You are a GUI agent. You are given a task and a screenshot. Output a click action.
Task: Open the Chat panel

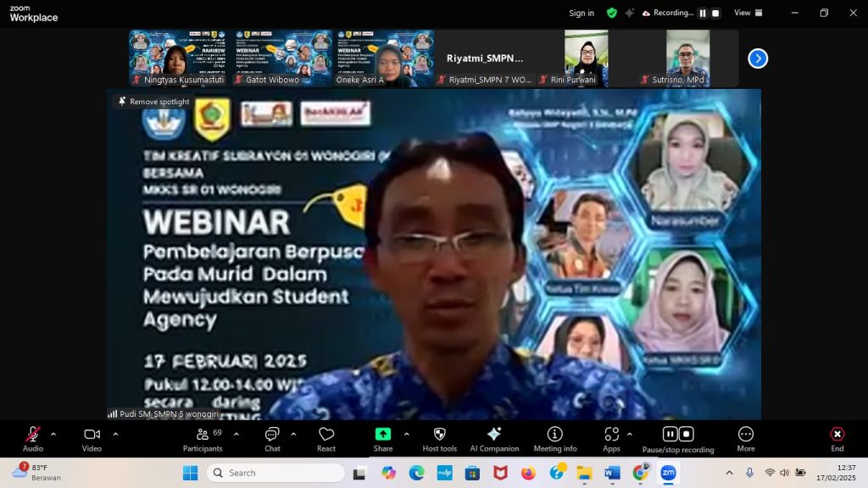click(272, 438)
